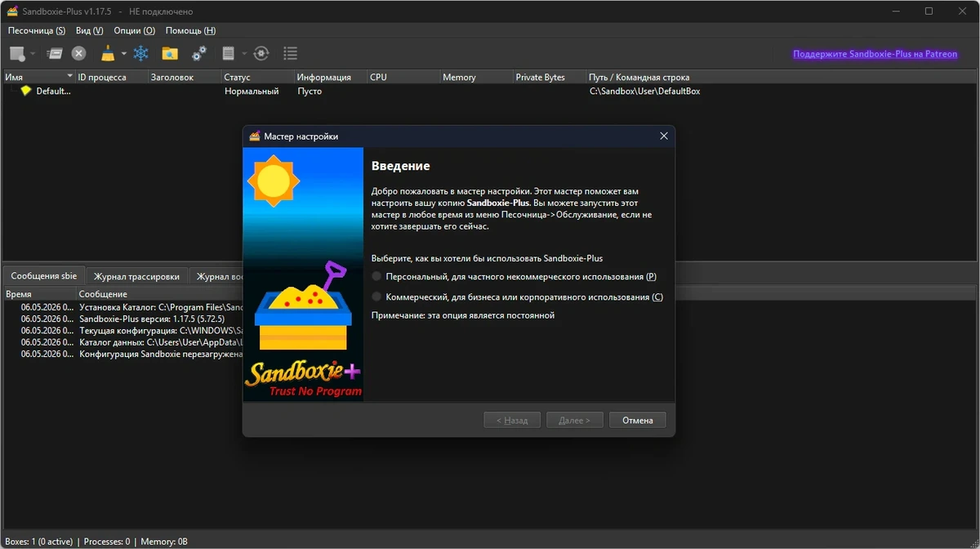Click the Далее > button
The image size is (980, 549).
pyautogui.click(x=574, y=420)
